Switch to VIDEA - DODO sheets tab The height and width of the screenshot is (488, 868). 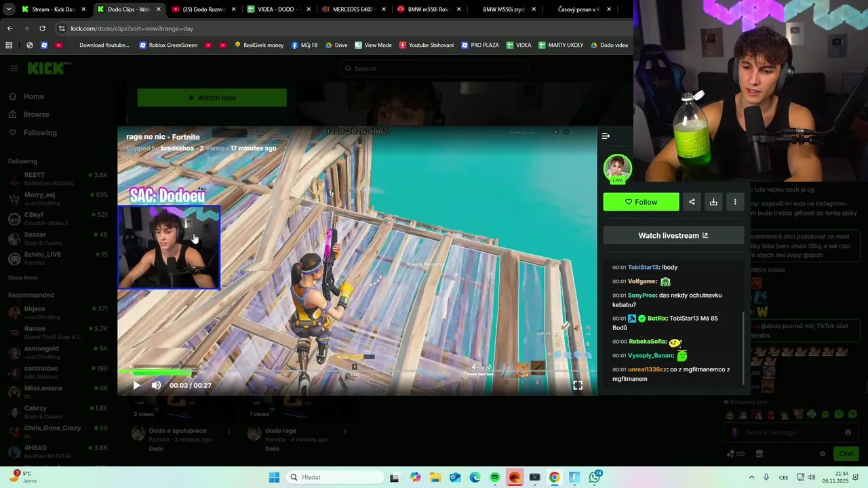tap(278, 9)
